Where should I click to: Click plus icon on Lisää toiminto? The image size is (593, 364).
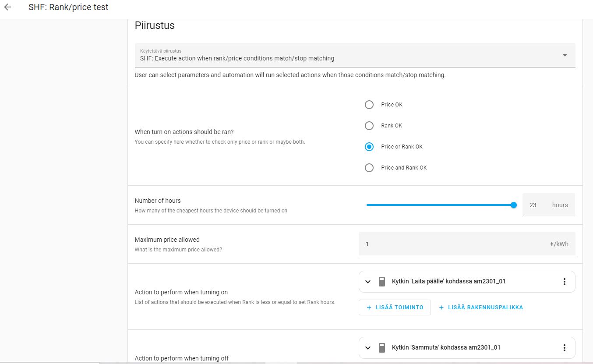pyautogui.click(x=368, y=307)
